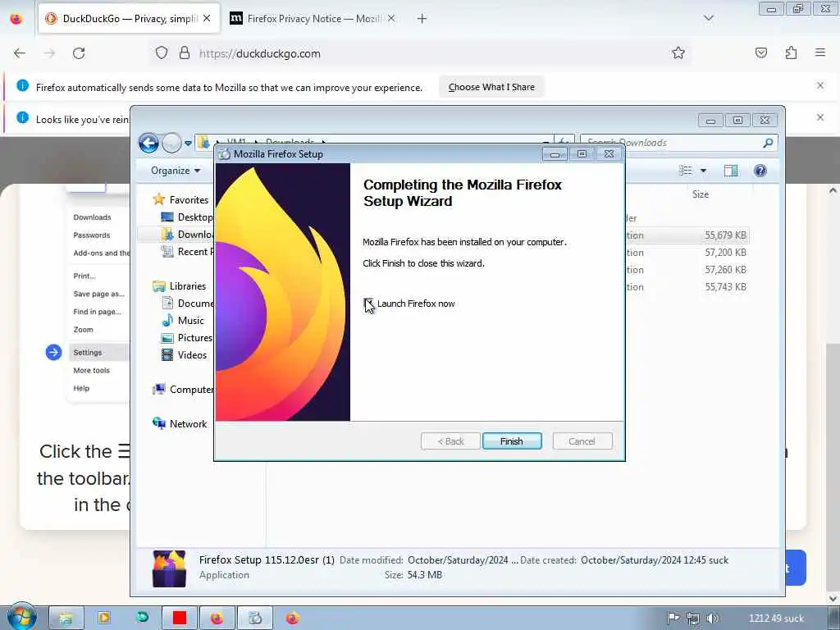Switch to the DuckDuckGo browser tab
The width and height of the screenshot is (840, 630).
[129, 19]
